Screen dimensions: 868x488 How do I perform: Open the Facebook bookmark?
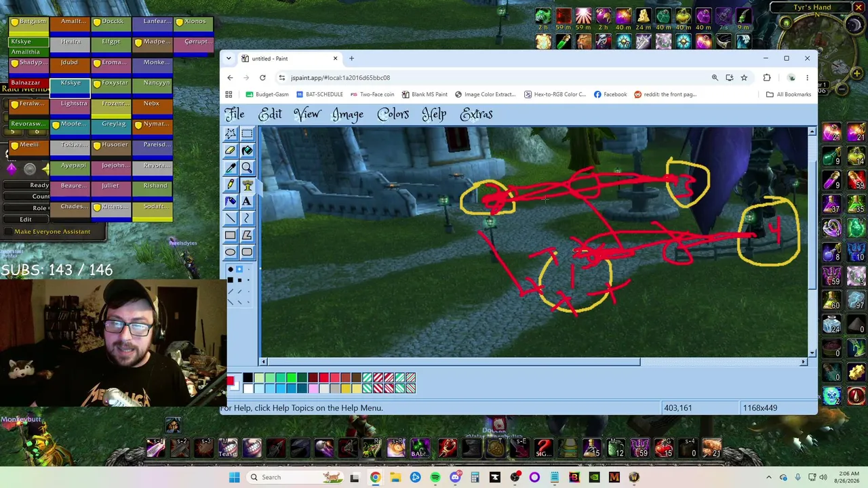point(610,94)
